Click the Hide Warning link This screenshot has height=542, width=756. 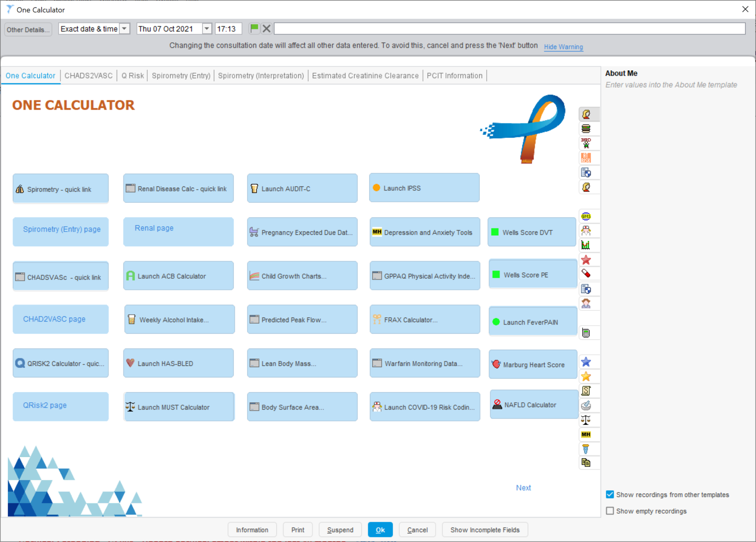[x=563, y=47]
